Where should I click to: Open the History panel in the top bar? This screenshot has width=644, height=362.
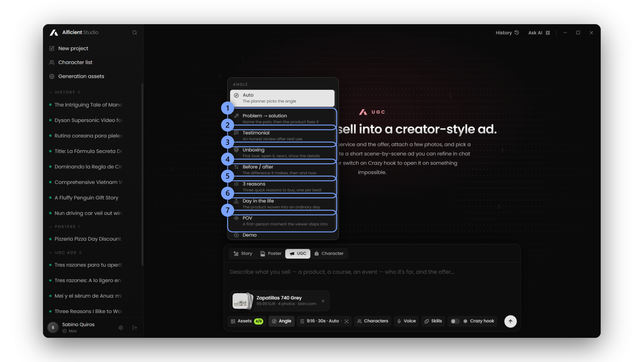tap(507, 33)
